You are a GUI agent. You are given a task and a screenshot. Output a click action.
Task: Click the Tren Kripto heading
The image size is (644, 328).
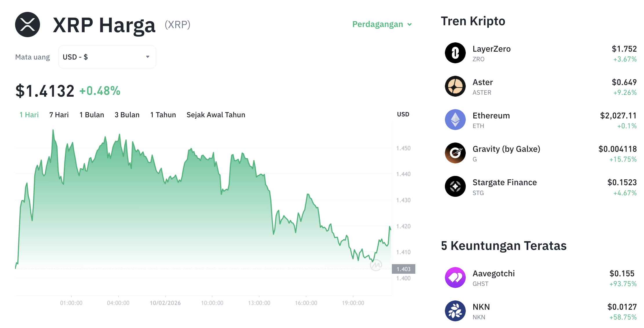(473, 21)
